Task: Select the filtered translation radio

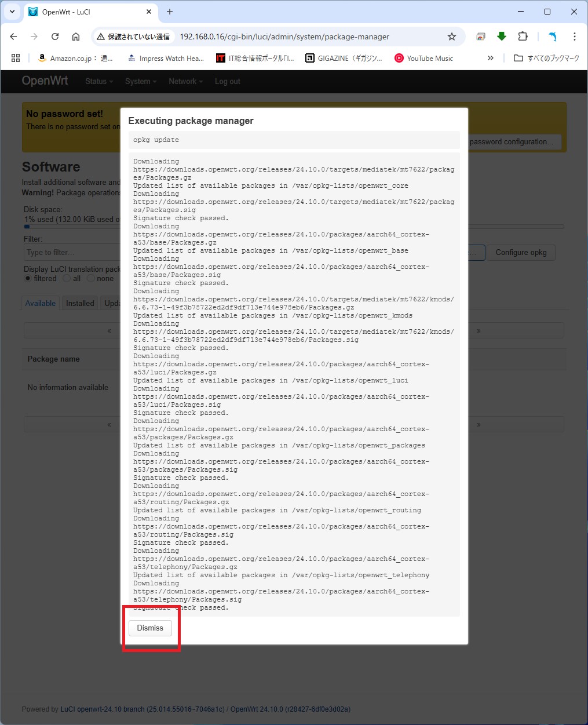Action: coord(27,279)
